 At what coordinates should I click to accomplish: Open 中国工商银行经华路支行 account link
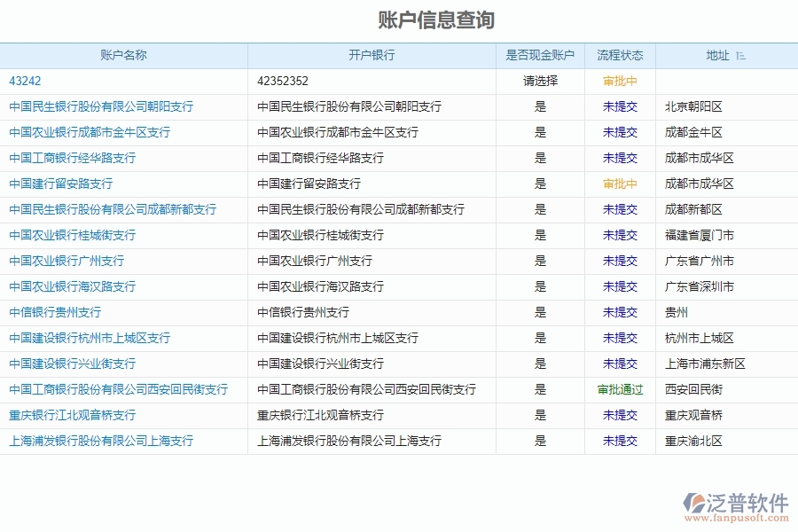click(x=73, y=158)
